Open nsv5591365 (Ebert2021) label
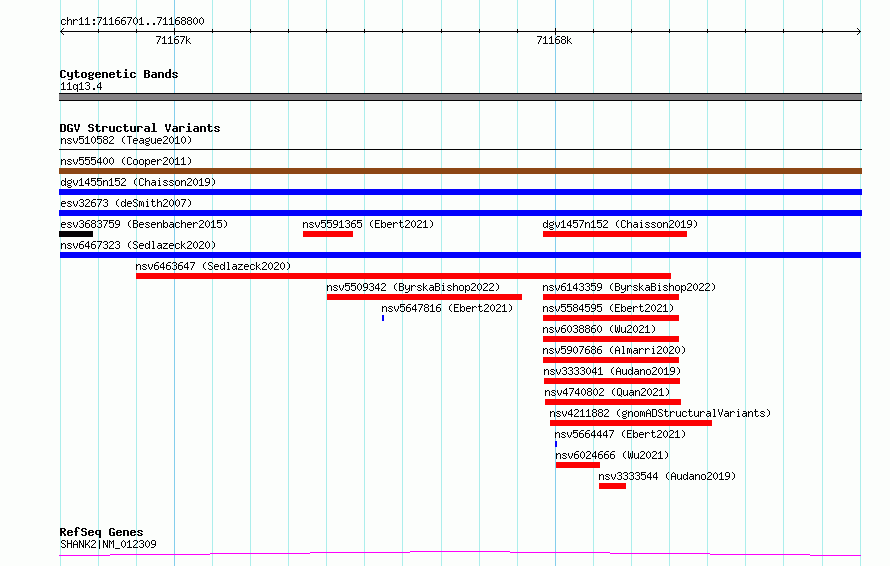890x566 pixels. click(368, 224)
